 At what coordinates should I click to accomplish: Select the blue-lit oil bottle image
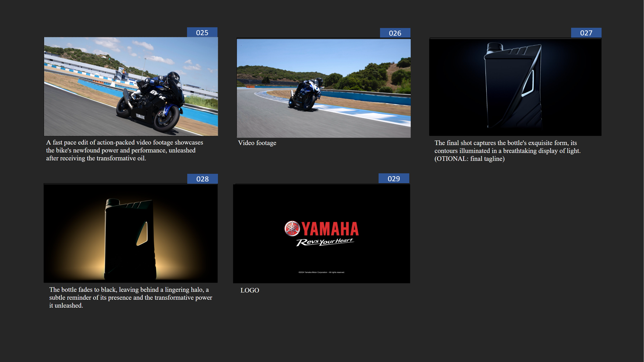tap(515, 87)
